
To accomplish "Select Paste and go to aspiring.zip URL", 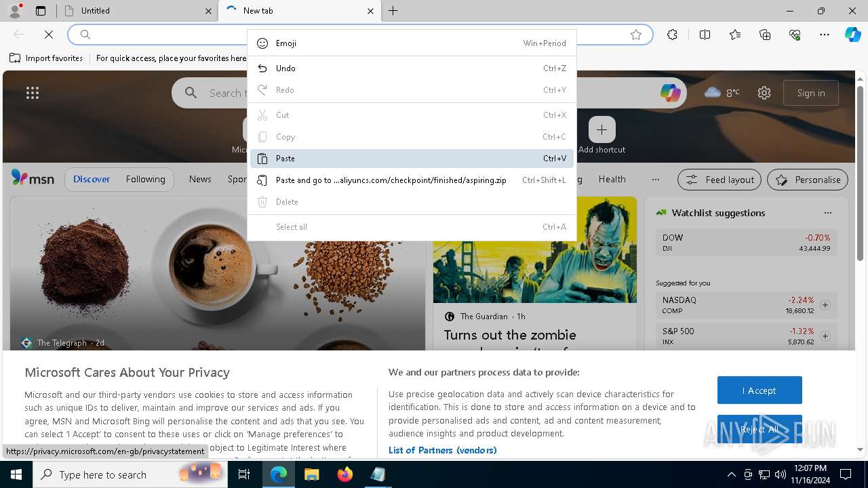I will pyautogui.click(x=412, y=180).
